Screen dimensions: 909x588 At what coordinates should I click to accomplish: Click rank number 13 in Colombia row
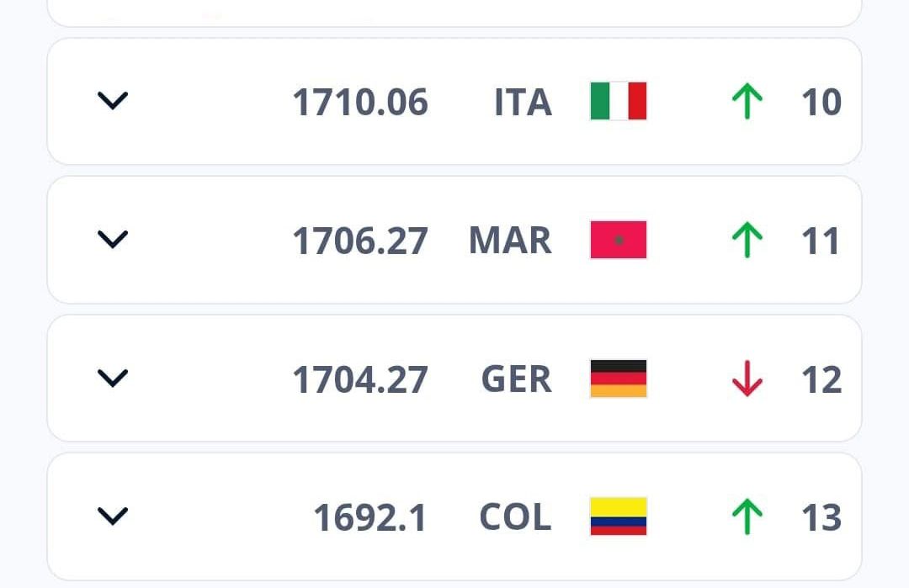click(x=821, y=517)
